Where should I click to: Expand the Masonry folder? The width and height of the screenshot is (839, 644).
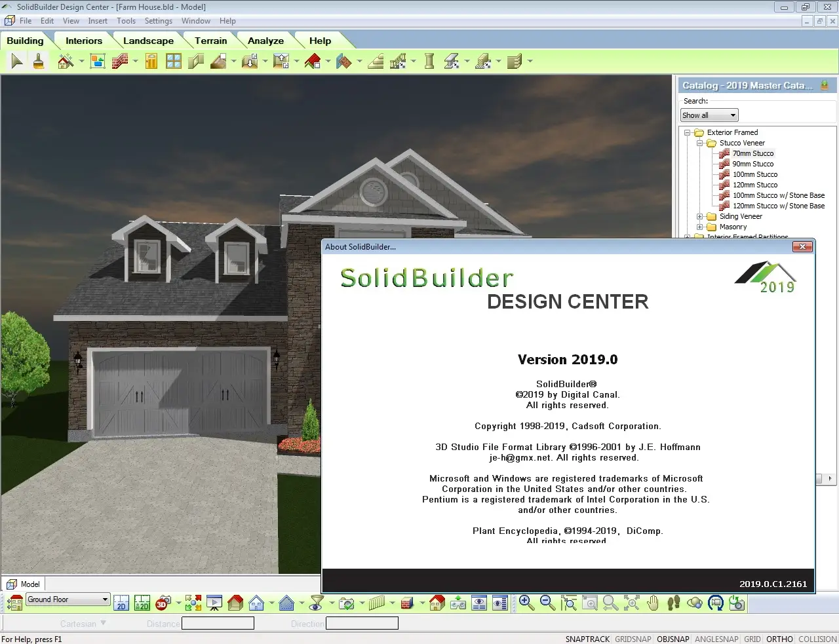point(699,227)
